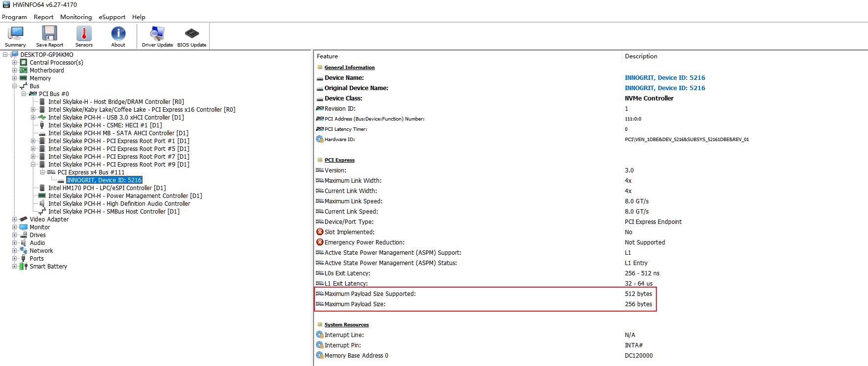Click the Hardware ID value text

pos(687,140)
